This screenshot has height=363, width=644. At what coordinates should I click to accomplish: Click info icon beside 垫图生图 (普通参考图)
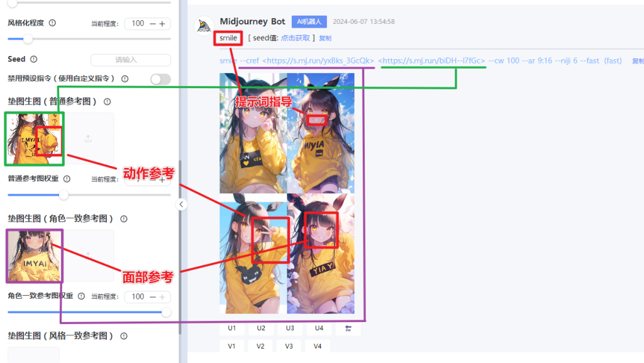pos(107,101)
